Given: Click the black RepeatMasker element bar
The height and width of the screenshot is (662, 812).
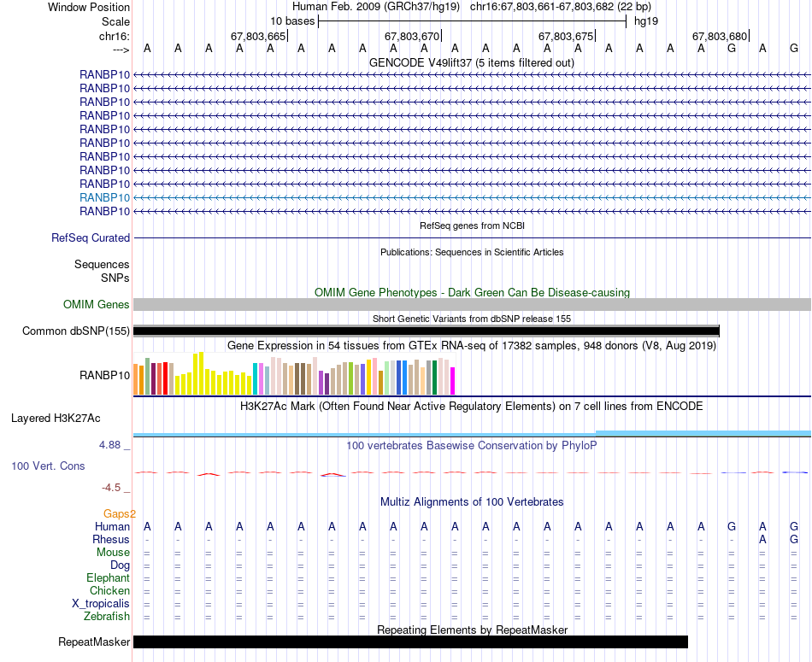Looking at the screenshot, I should click(x=410, y=641).
